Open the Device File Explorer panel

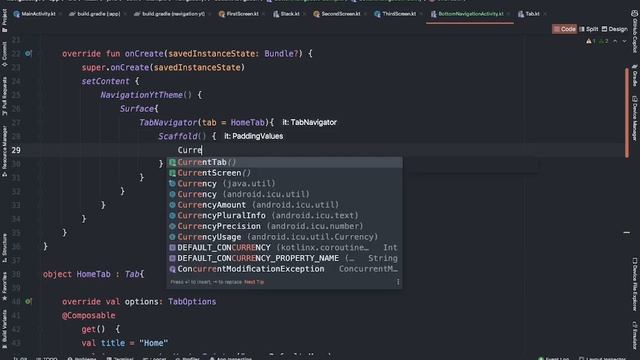[635, 284]
